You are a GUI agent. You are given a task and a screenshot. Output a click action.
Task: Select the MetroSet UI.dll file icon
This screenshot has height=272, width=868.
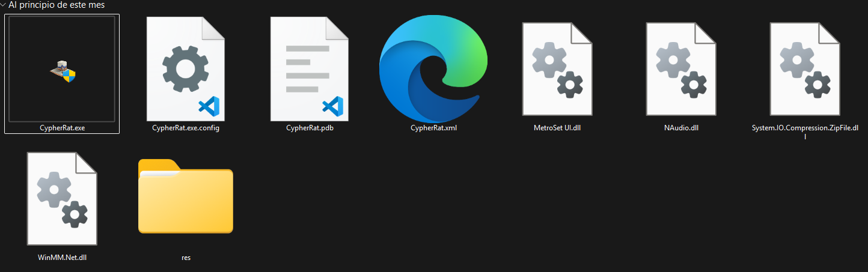pyautogui.click(x=557, y=68)
